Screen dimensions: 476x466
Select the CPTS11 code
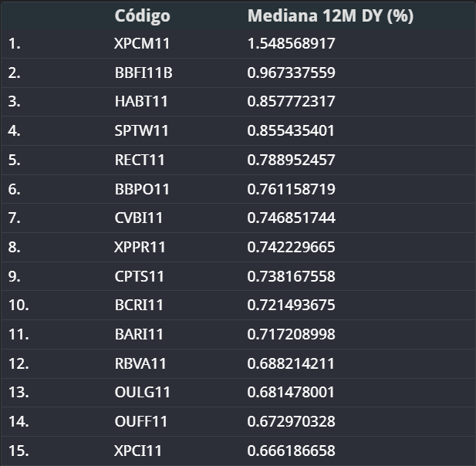pyautogui.click(x=139, y=276)
